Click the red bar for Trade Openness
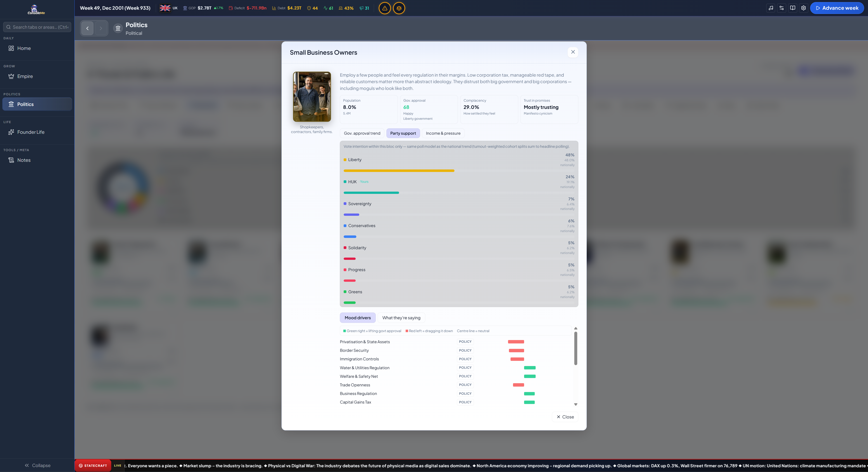Viewport: 868px width, 472px height. tap(518, 385)
